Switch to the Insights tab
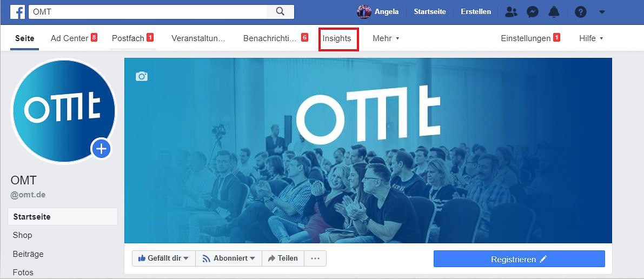The height and width of the screenshot is (279, 644). [x=337, y=38]
